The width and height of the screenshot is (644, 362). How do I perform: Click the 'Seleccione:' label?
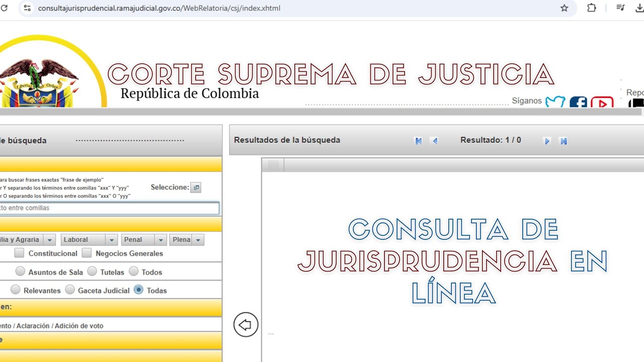pyautogui.click(x=170, y=187)
